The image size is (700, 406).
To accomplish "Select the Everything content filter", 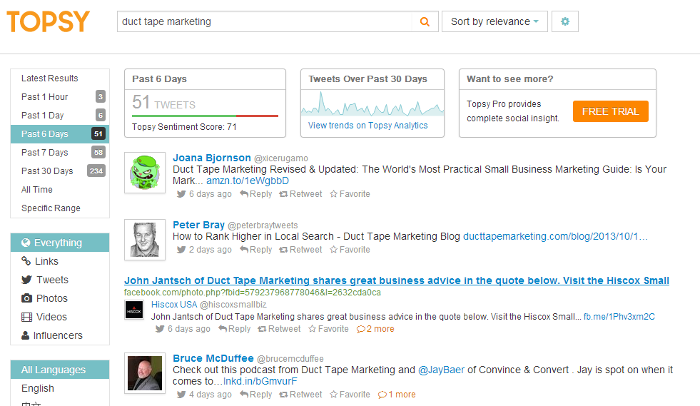I will [x=60, y=243].
